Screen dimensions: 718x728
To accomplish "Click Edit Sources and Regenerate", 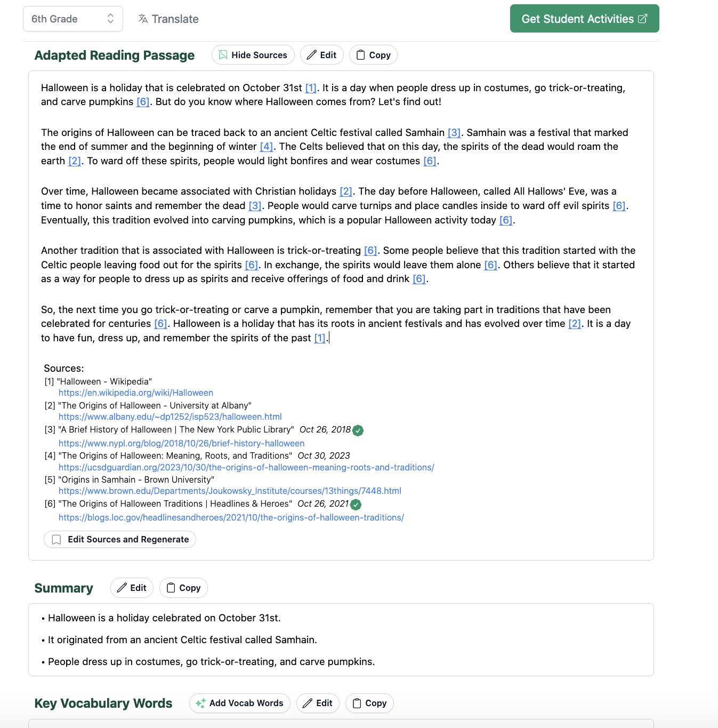I will click(x=119, y=539).
